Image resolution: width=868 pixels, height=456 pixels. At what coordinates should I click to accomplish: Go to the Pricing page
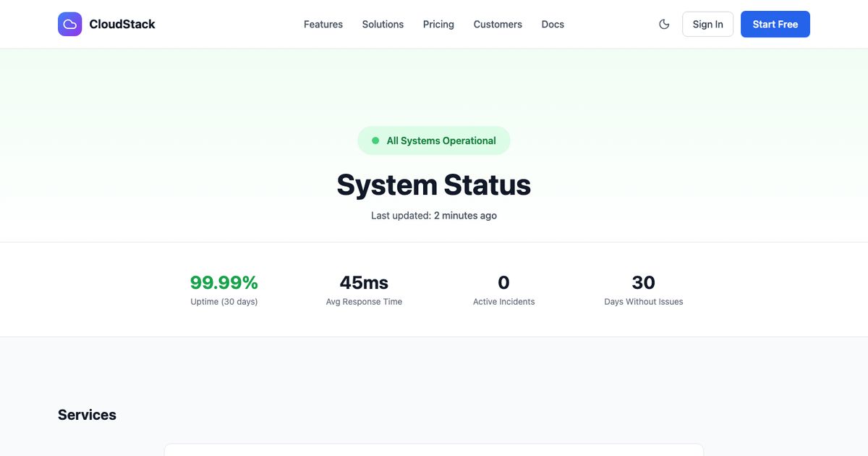click(438, 24)
